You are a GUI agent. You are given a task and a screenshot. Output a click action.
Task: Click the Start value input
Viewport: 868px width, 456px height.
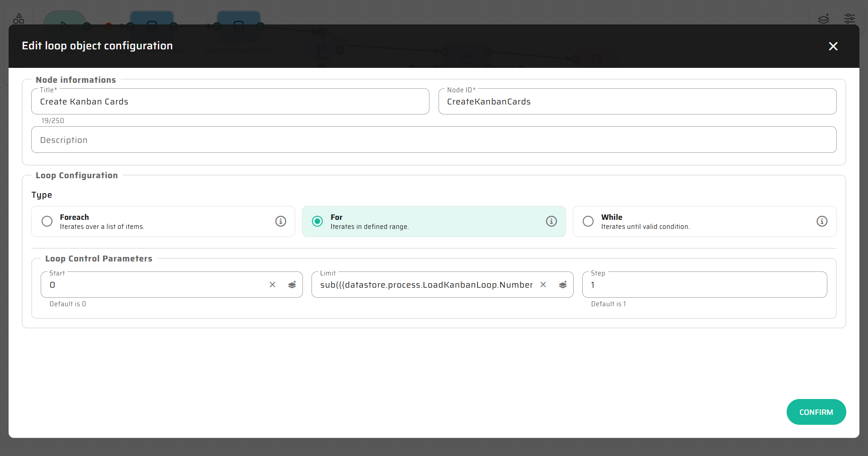click(156, 285)
